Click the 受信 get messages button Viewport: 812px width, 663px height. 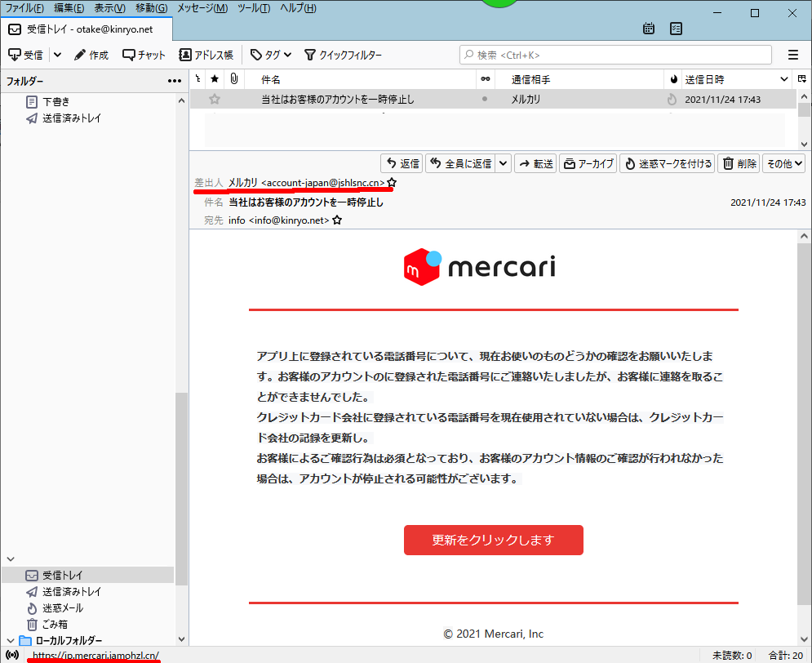(26, 55)
